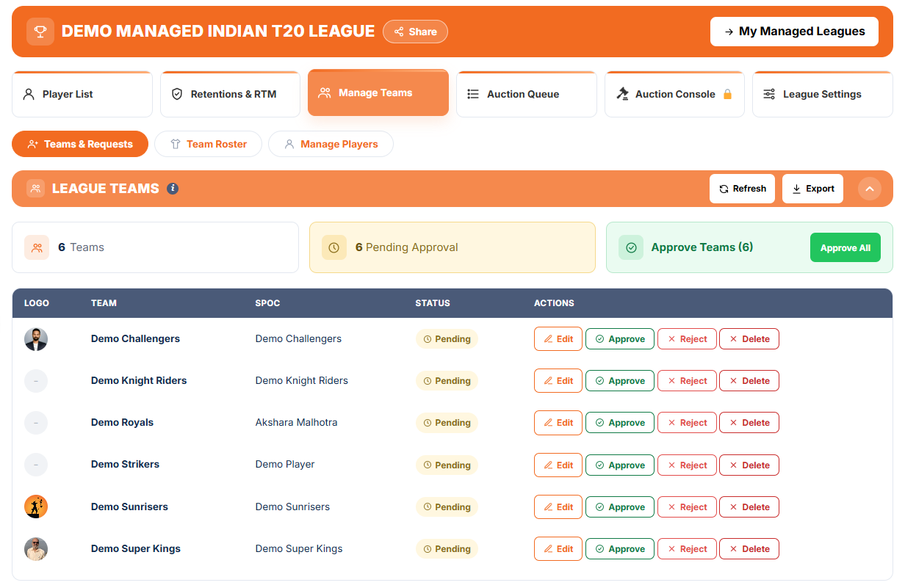
Task: Go to My Managed Leagues
Action: (794, 32)
